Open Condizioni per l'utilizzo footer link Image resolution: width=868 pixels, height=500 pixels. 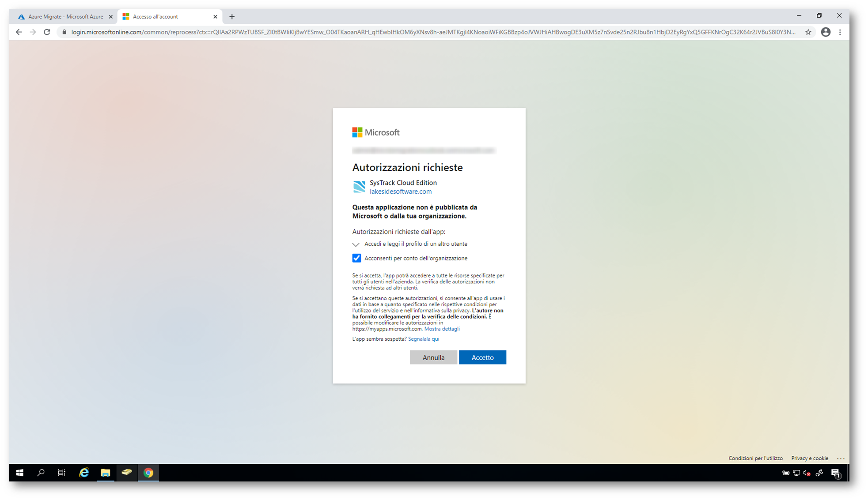tap(755, 458)
